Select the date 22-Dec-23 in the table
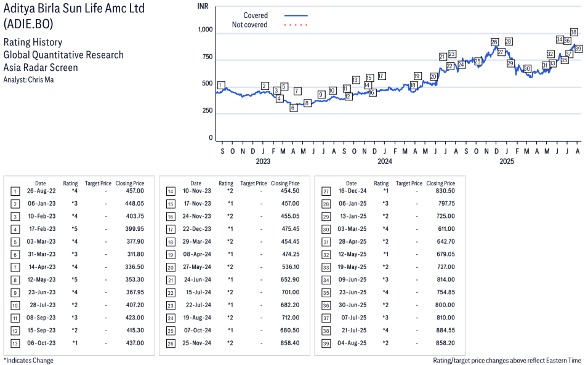 [197, 229]
